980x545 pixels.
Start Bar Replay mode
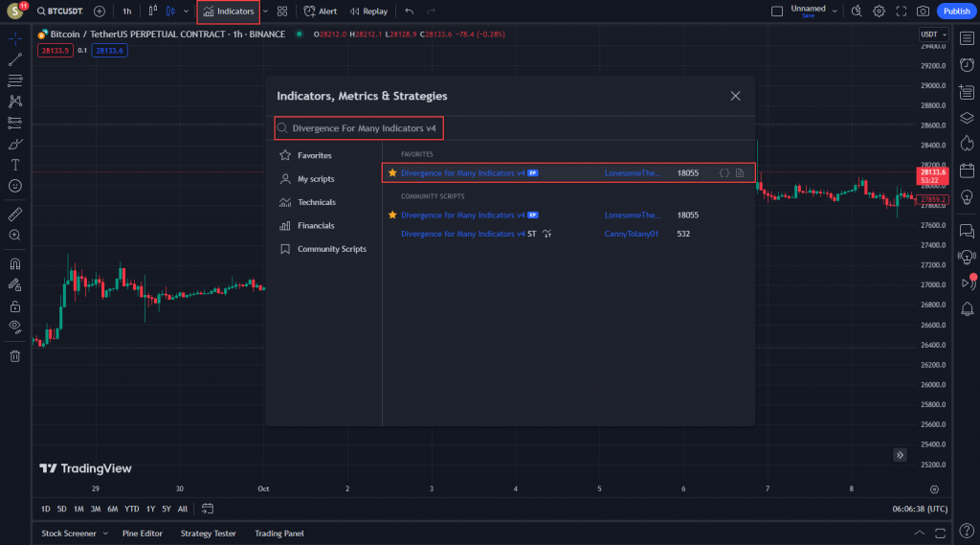point(368,11)
